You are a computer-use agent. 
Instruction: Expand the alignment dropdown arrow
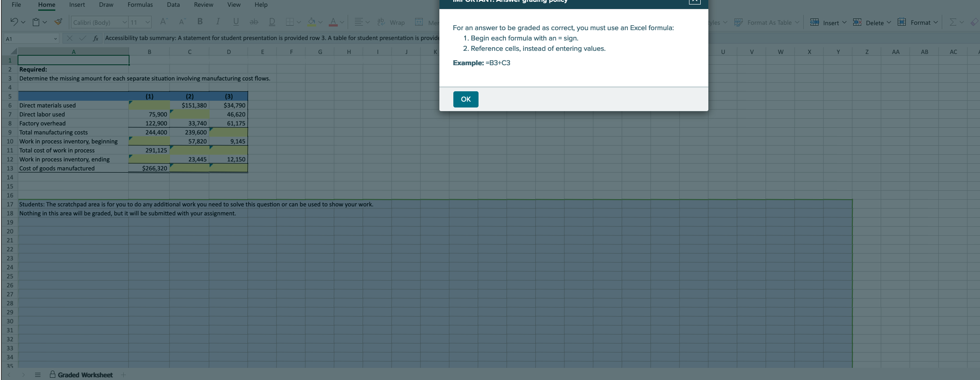367,22
